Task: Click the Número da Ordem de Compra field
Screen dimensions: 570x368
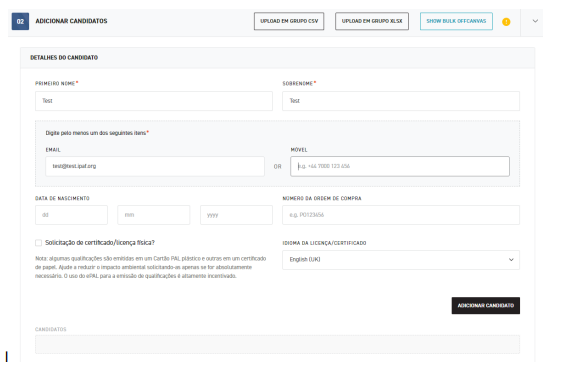Action: [401, 215]
